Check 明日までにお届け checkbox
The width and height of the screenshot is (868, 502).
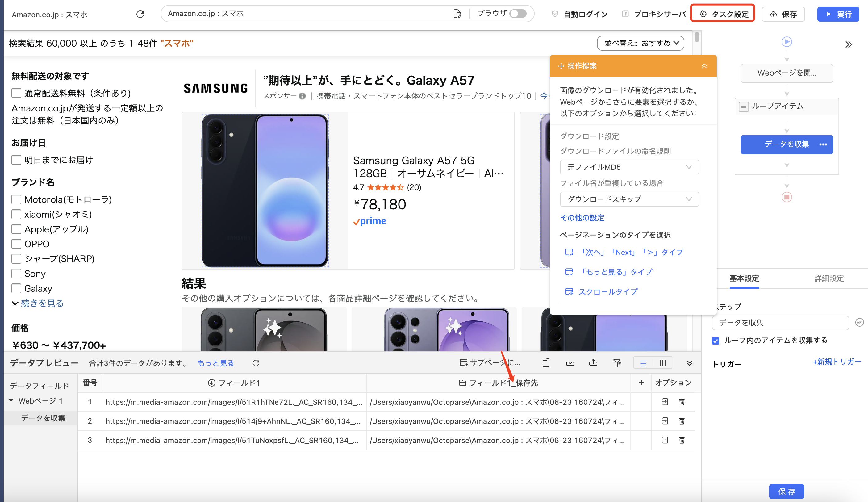tap(16, 160)
